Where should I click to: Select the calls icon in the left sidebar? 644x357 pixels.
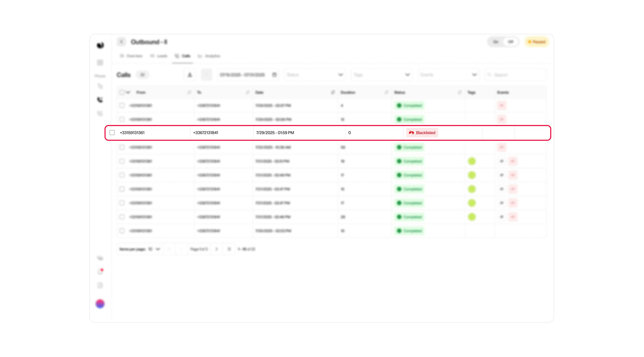[100, 100]
